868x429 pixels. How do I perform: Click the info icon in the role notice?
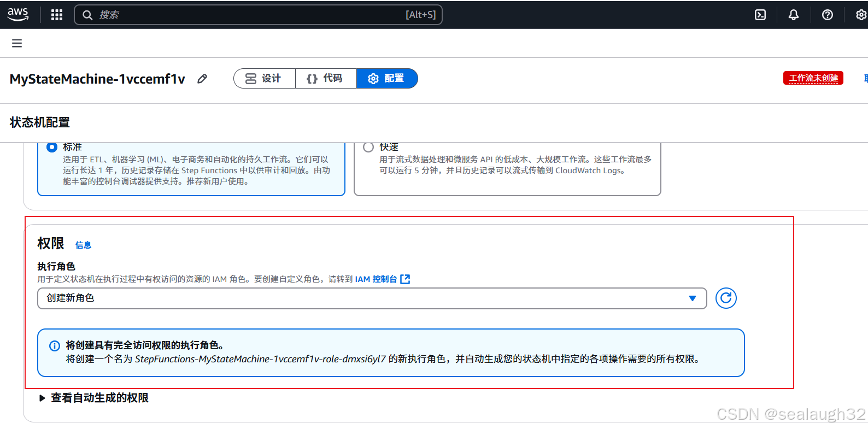click(55, 346)
